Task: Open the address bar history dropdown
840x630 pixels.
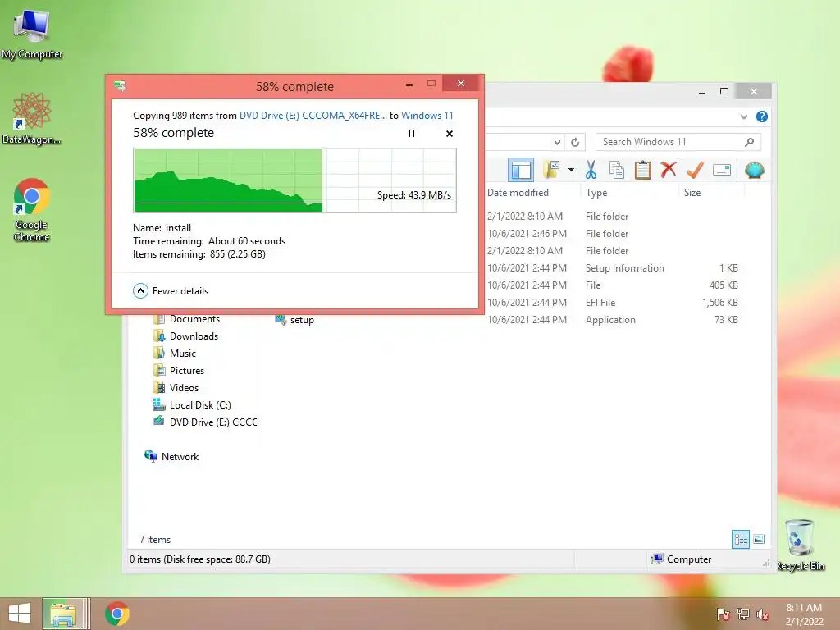Action: point(557,142)
